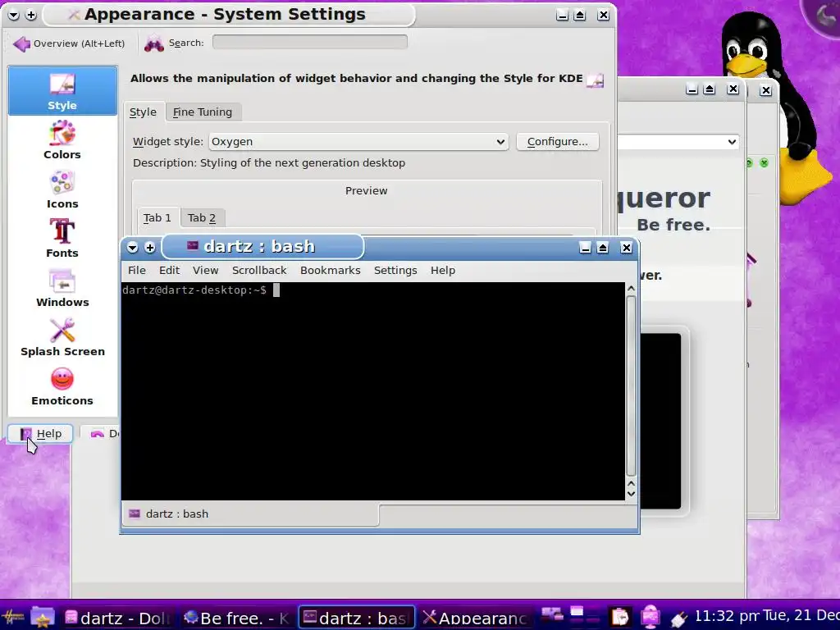The height and width of the screenshot is (630, 840).
Task: Click the Konsole window menu arrow icon
Action: 132,247
